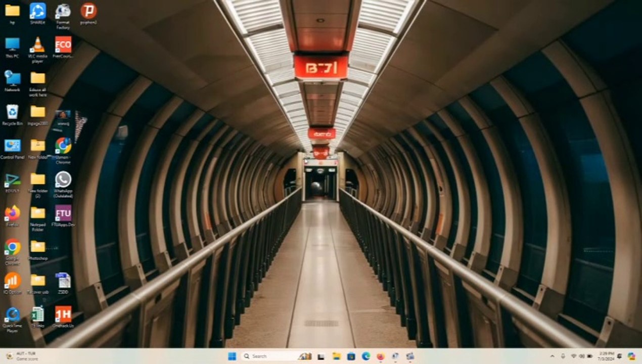
Task: Open the Network desktop icon
Action: pos(12,81)
